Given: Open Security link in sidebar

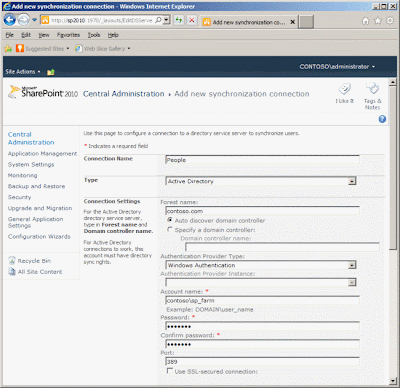Looking at the screenshot, I should (x=20, y=197).
